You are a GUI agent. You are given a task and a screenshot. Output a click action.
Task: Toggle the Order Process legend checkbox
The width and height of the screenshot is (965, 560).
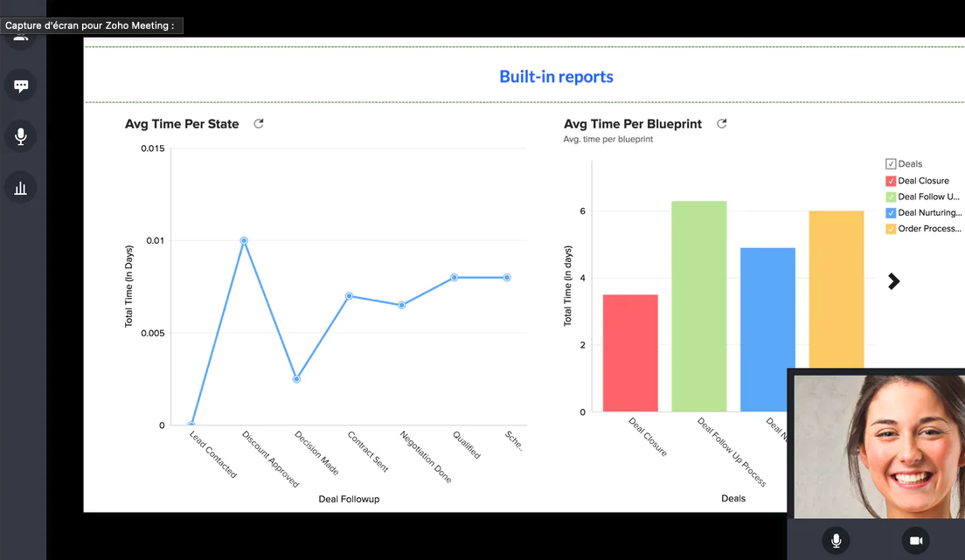click(891, 229)
